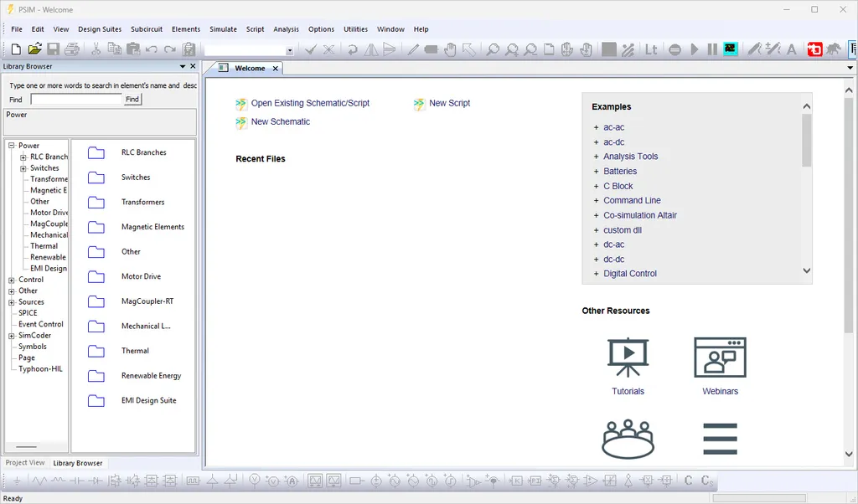
Task: Select the Welcome document tab
Action: click(250, 69)
